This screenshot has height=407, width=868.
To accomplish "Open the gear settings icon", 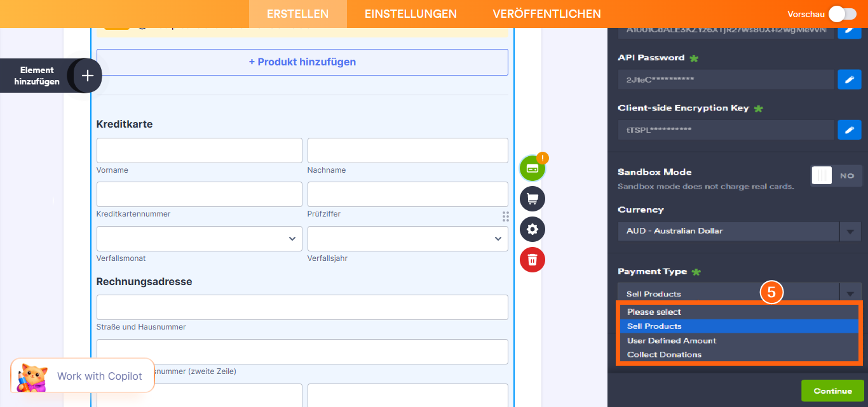I will 532,229.
